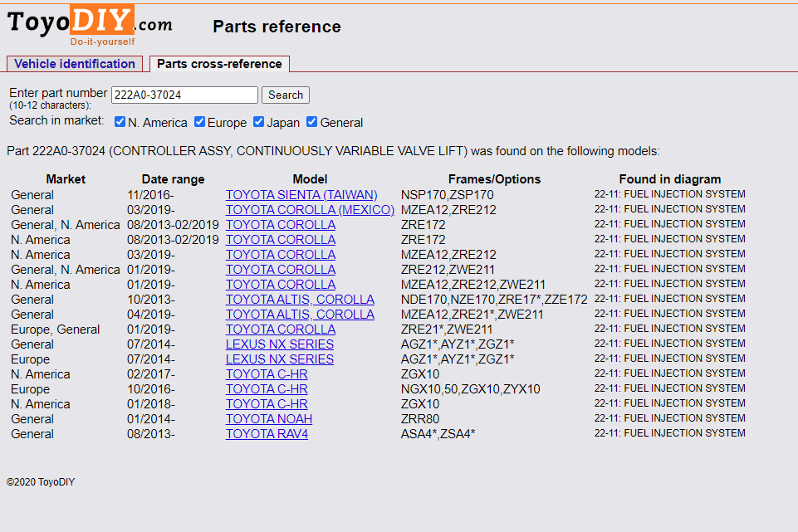Toggle the Europe market checkbox
Image resolution: width=798 pixels, height=532 pixels.
tap(199, 122)
